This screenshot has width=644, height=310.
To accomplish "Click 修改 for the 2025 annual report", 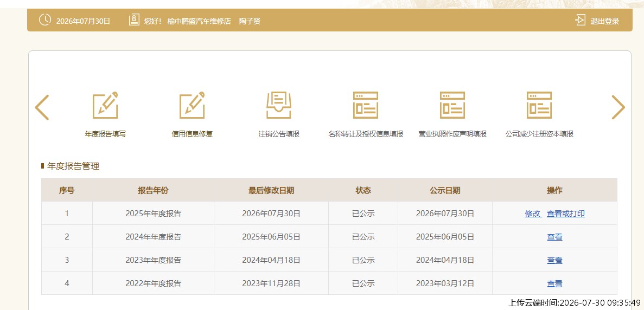I will coord(533,214).
